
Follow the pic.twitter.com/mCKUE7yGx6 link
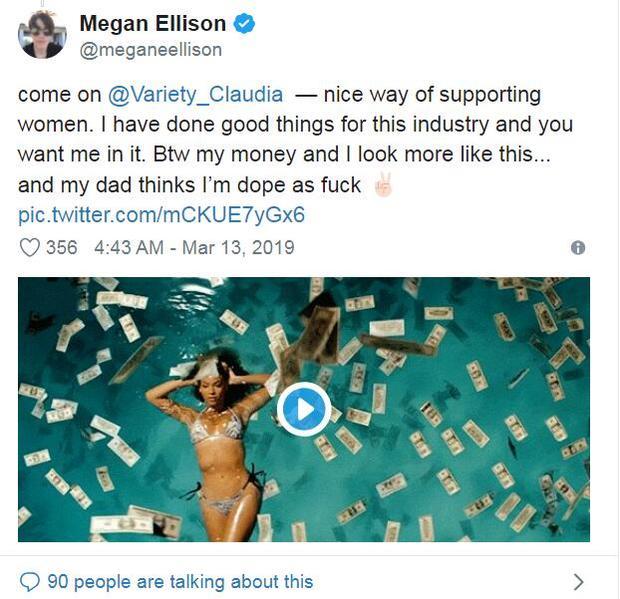point(161,215)
